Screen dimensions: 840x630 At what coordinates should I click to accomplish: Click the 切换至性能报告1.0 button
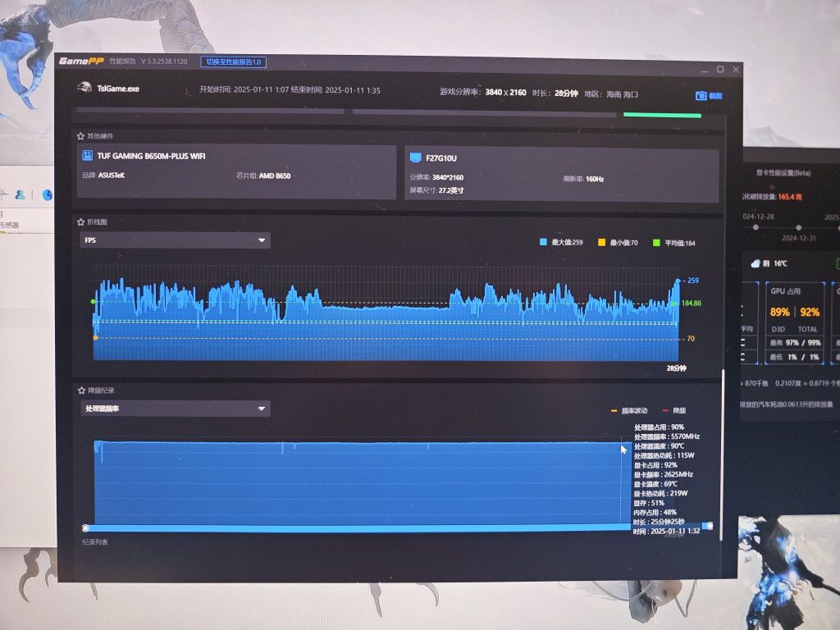pyautogui.click(x=233, y=62)
